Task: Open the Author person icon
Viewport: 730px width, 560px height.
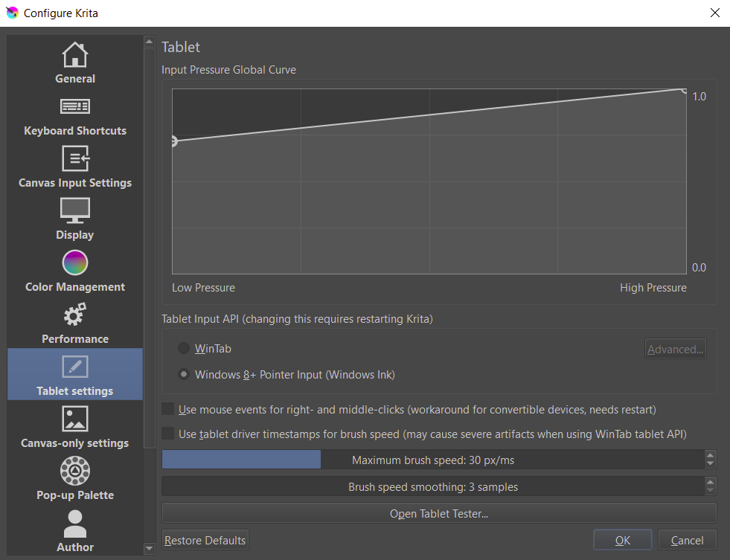Action: click(x=75, y=524)
